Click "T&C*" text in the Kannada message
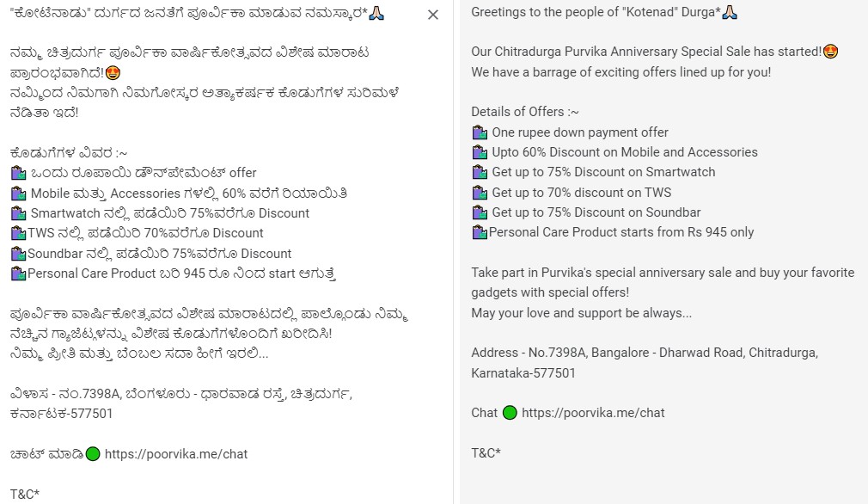This screenshot has height=504, width=868. [x=25, y=494]
